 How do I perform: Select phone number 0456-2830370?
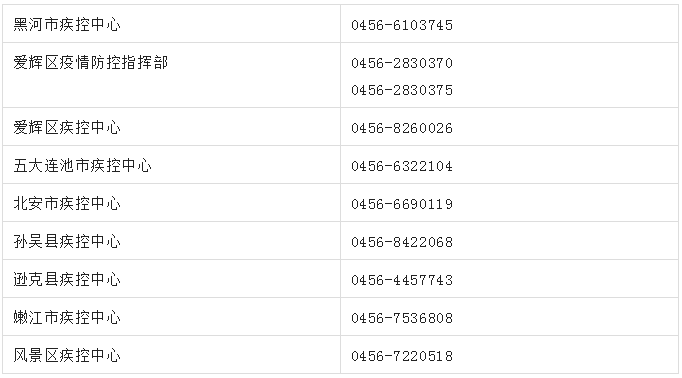click(x=402, y=63)
